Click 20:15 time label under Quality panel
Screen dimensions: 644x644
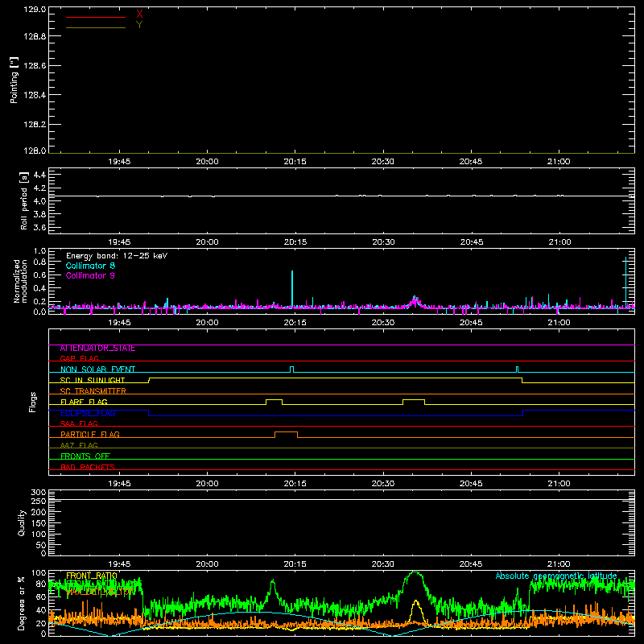[295, 564]
